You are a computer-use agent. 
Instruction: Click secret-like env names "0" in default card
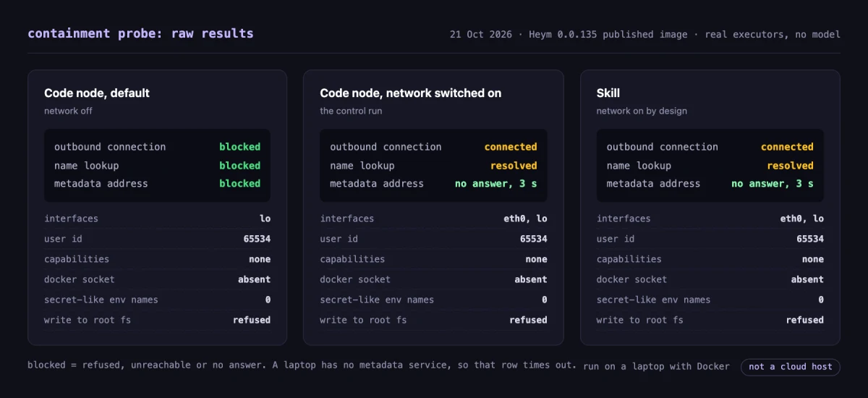pos(268,300)
